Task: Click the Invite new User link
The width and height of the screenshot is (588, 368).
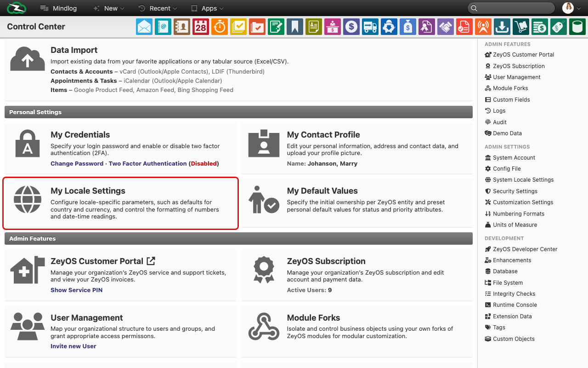Action: pyautogui.click(x=73, y=346)
